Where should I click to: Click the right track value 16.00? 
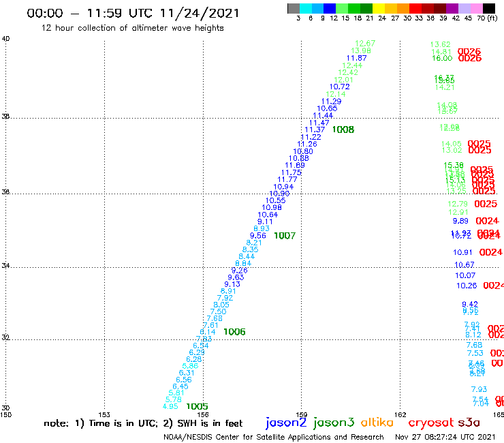tap(442, 58)
